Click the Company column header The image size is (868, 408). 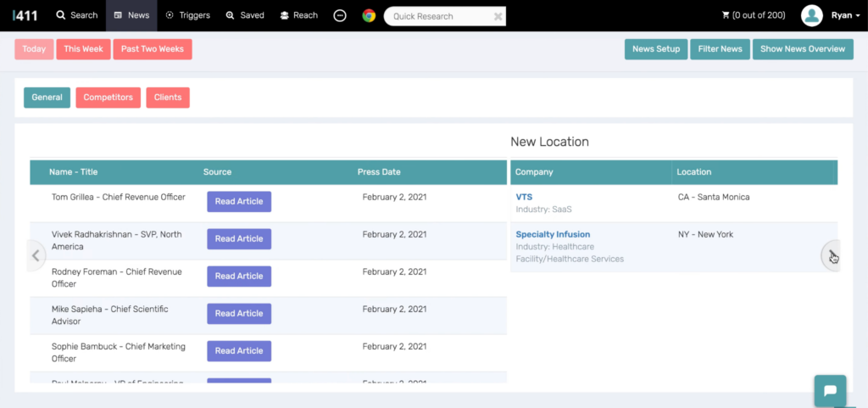[534, 172]
